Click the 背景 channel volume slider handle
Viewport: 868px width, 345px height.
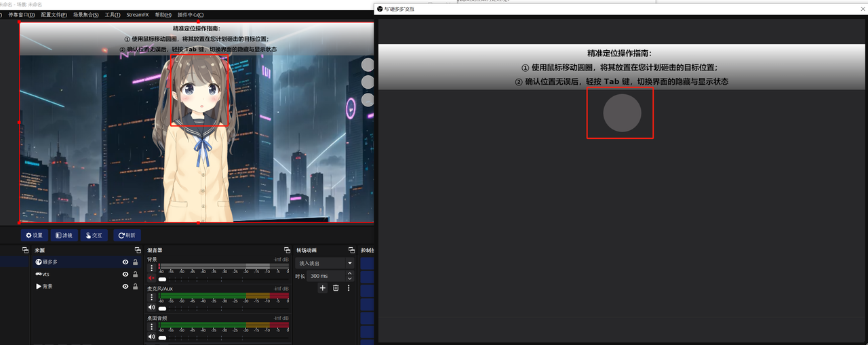pyautogui.click(x=162, y=279)
